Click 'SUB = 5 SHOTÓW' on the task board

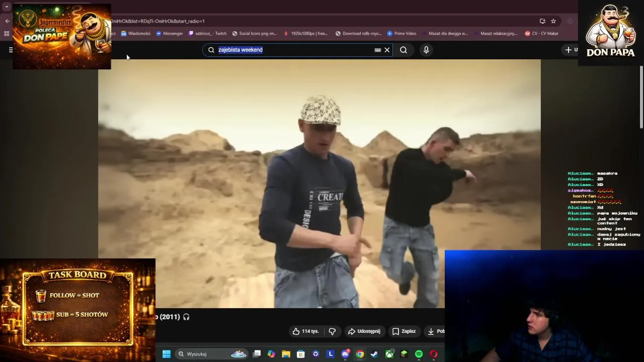tap(82, 315)
